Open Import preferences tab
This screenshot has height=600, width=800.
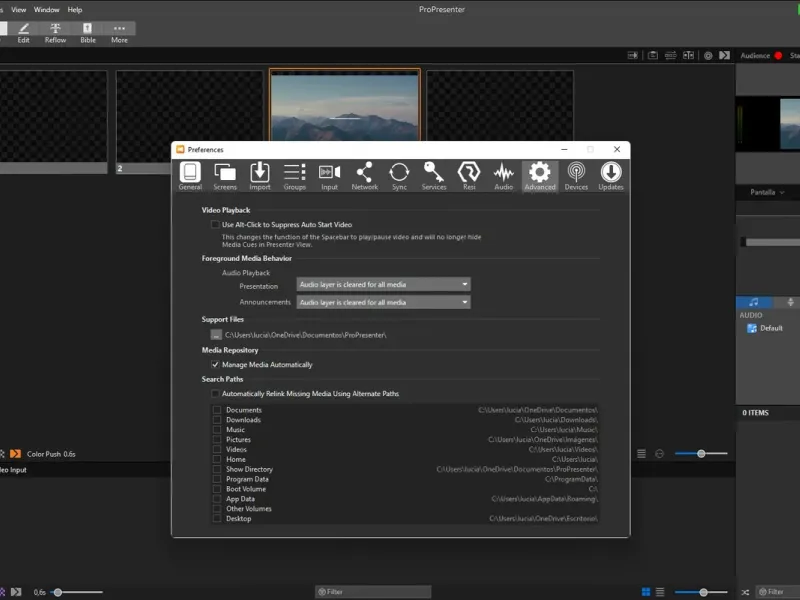pyautogui.click(x=260, y=176)
